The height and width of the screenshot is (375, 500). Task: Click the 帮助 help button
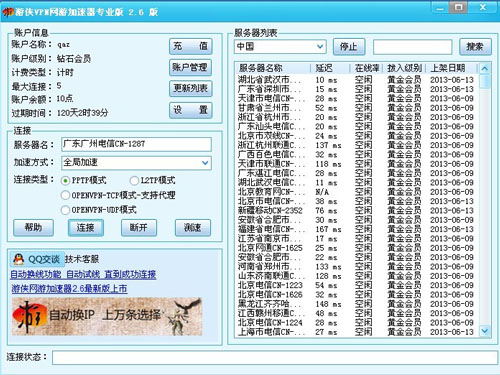coord(33,228)
